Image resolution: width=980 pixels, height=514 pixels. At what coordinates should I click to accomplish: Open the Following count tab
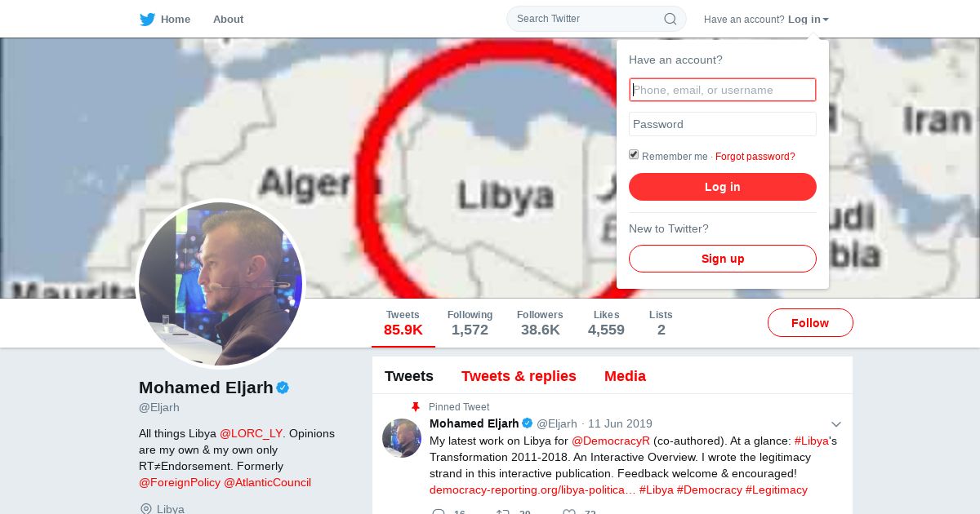coord(470,323)
